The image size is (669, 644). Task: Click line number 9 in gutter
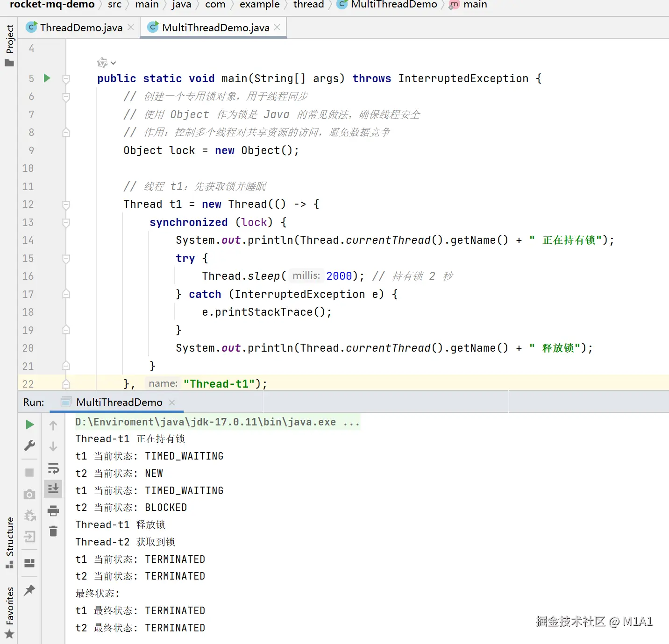coord(31,150)
